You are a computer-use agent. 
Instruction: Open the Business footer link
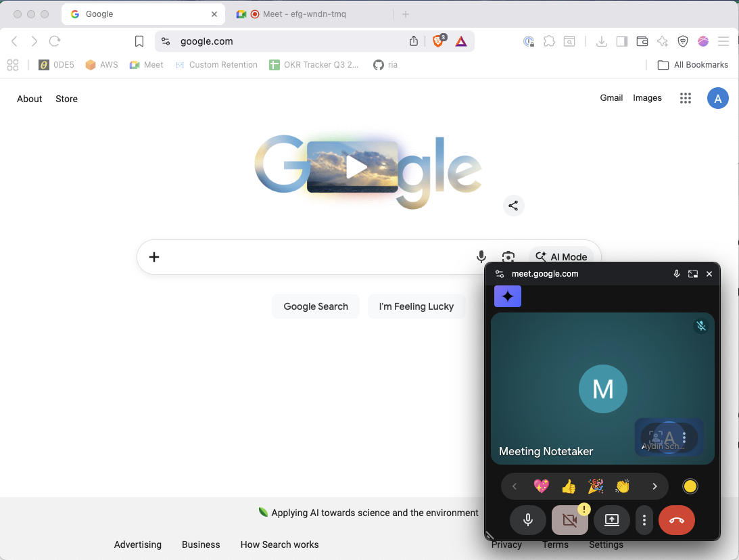pos(201,544)
